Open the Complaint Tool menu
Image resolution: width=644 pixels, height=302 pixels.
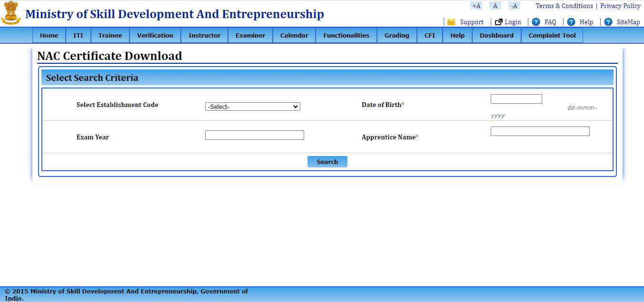pos(552,35)
